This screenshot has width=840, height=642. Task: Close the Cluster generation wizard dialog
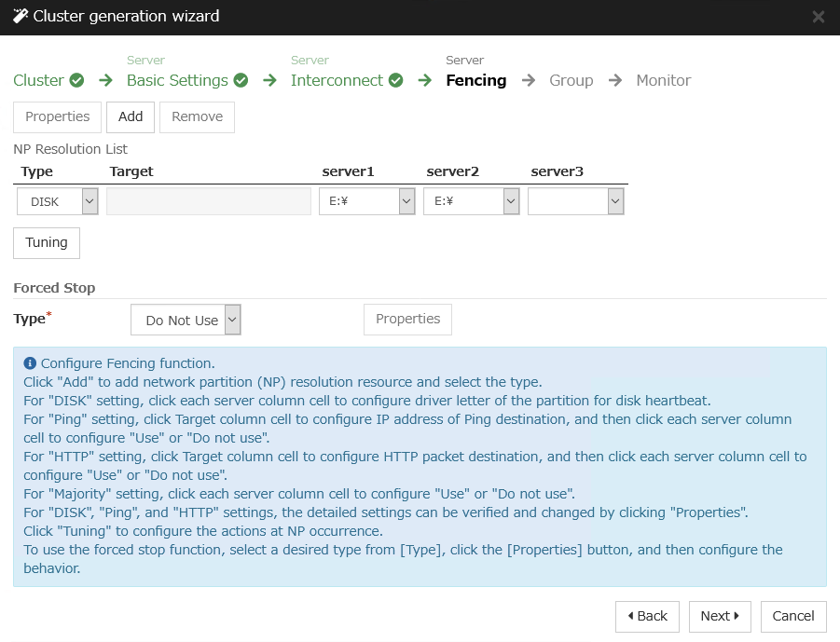(818, 17)
